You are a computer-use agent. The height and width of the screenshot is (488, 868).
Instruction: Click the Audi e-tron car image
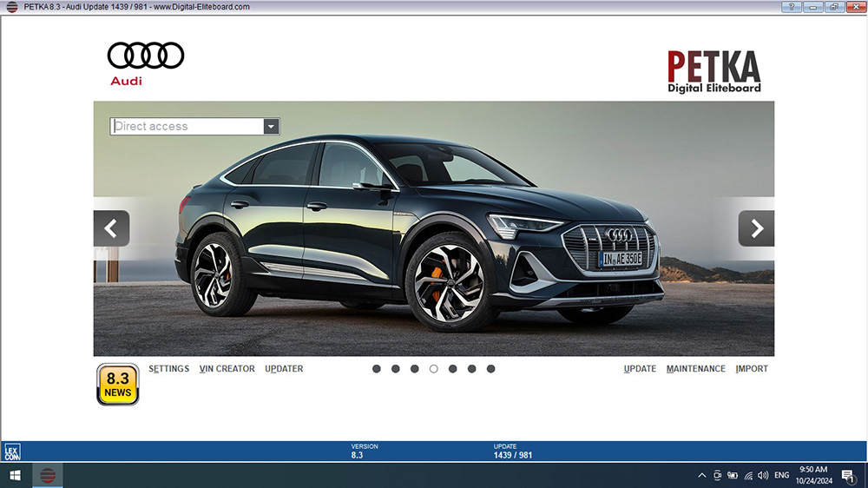[x=434, y=228]
